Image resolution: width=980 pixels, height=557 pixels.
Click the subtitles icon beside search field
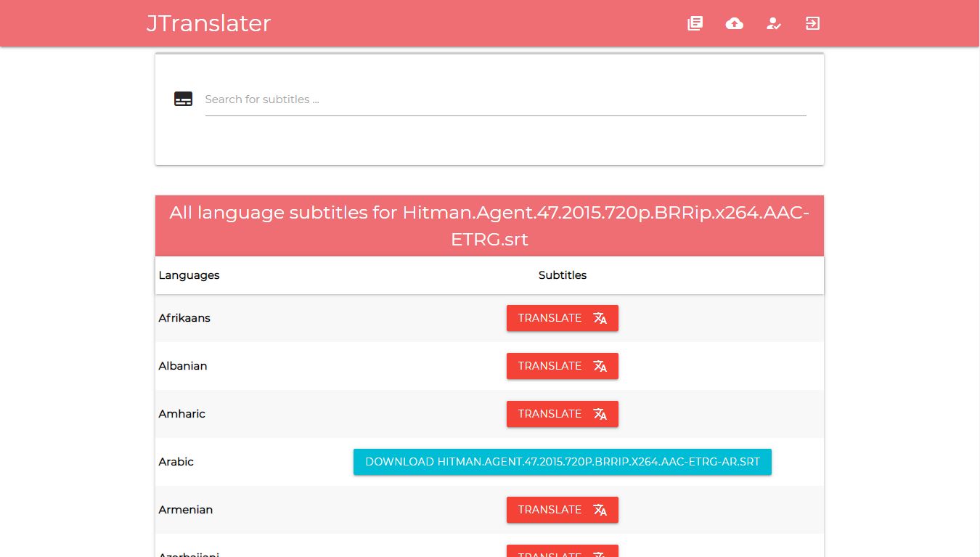(x=184, y=99)
